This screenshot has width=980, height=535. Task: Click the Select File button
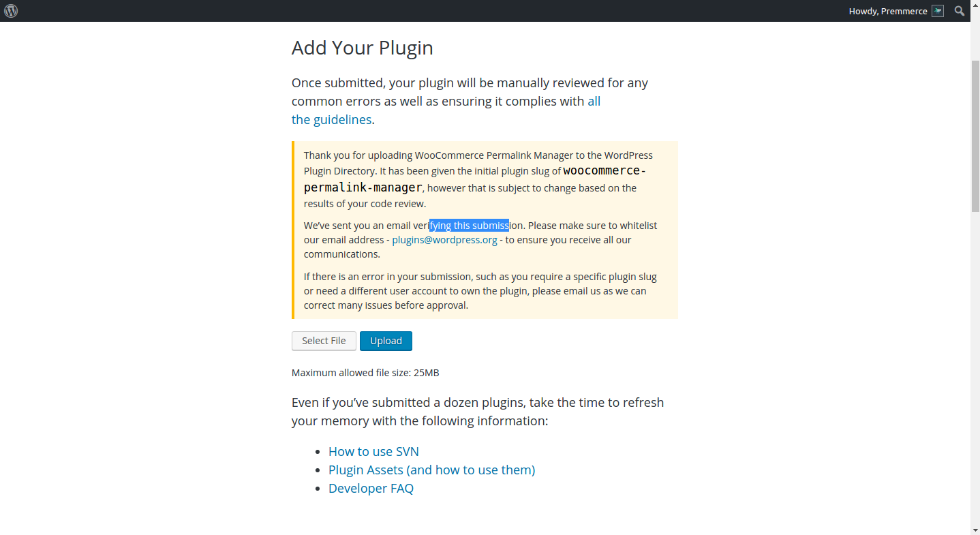(324, 341)
